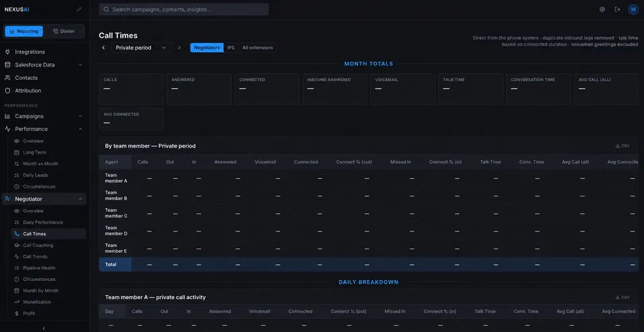Screen dimensions: 644x332
Task: Open the user avatar M menu
Action: [633, 9]
